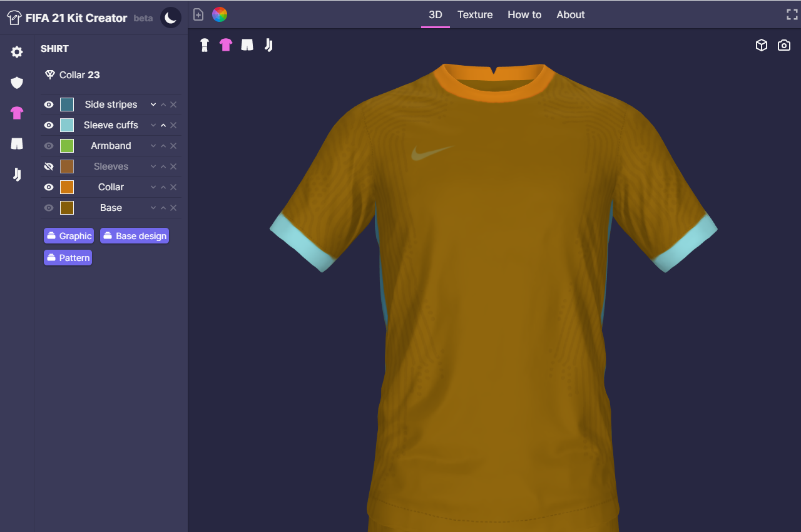801x532 pixels.
Task: View shirt only in viewport toolbar
Action: 226,45
